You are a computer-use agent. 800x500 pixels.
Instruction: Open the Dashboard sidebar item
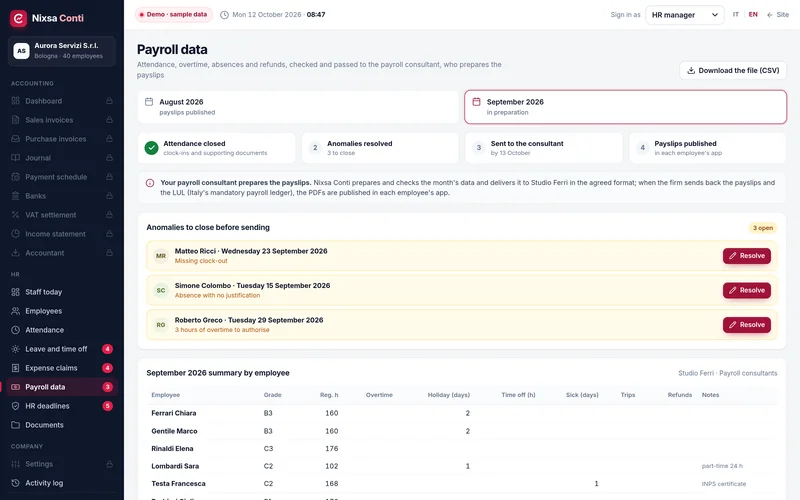pos(62,101)
